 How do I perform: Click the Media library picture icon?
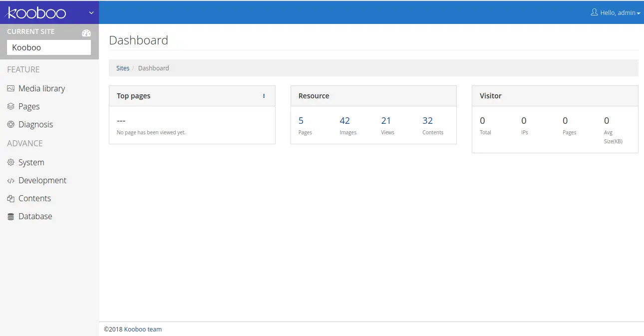[10, 88]
